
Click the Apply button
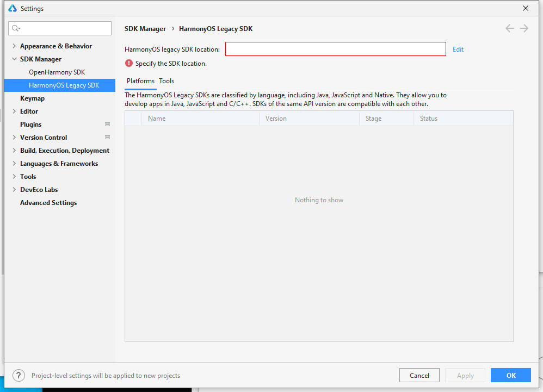pos(465,375)
